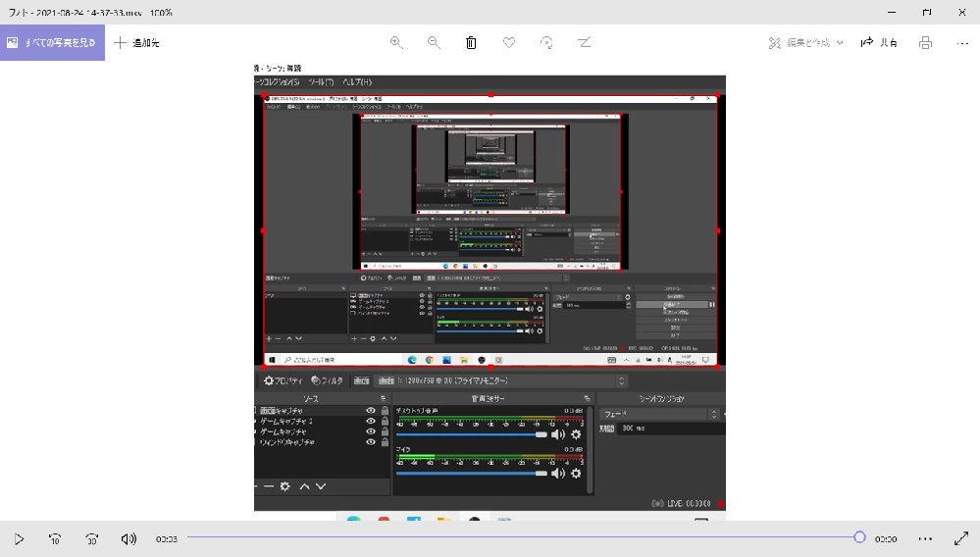Skip back 10 seconds
Screen dimensions: 980x557
55,539
